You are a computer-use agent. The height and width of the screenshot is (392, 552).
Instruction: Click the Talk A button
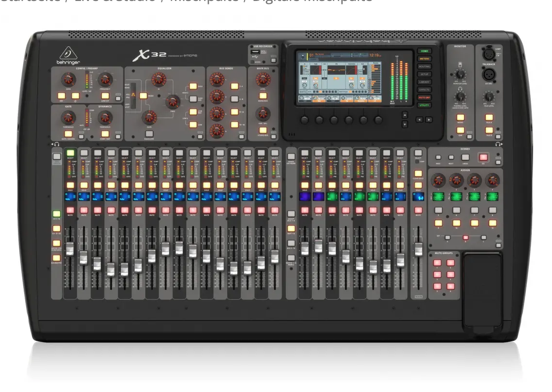[489, 117]
